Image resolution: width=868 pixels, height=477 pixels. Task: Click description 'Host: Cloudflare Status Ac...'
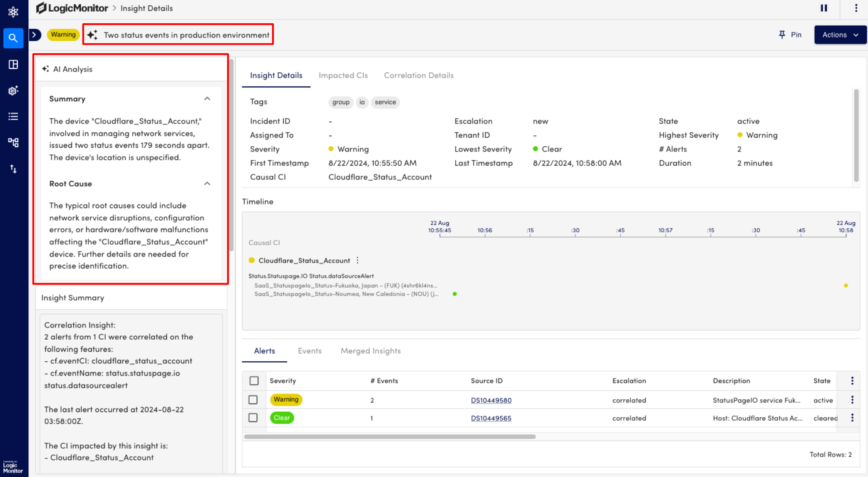pos(757,418)
